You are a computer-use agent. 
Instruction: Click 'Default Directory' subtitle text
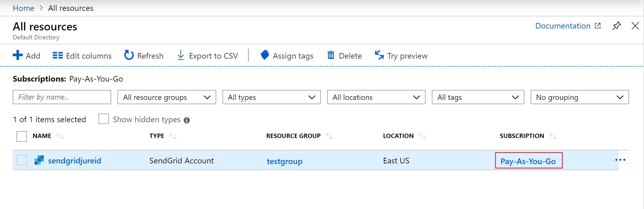click(36, 37)
